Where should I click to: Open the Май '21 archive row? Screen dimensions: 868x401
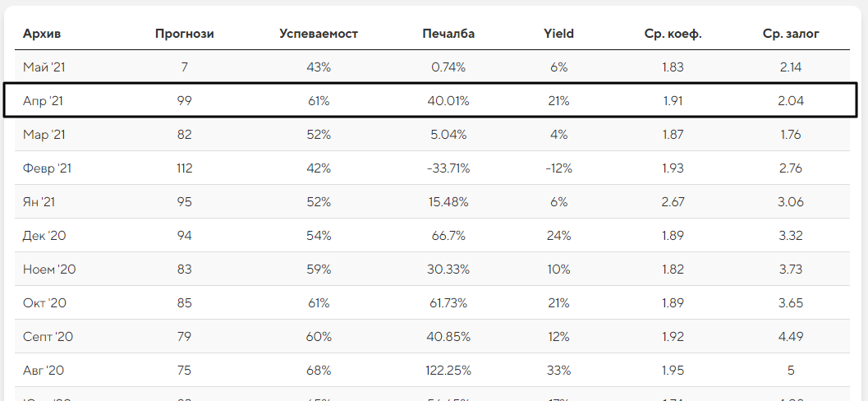tap(44, 67)
